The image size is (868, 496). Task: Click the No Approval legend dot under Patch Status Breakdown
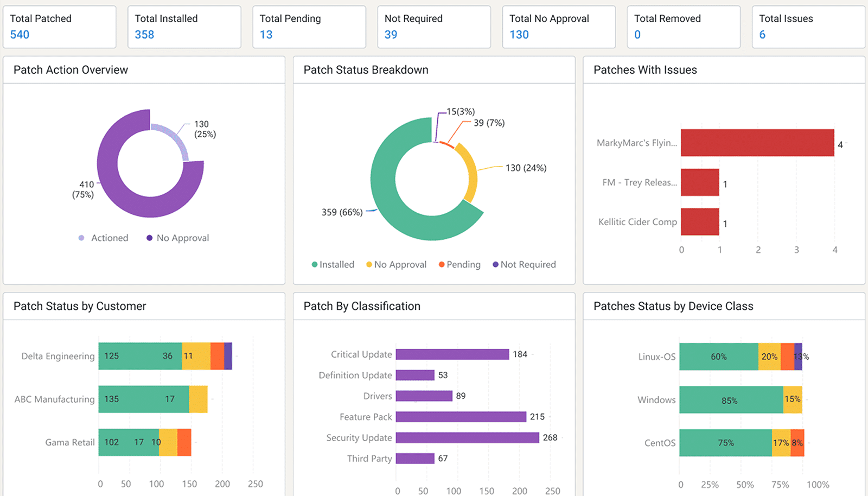point(370,264)
